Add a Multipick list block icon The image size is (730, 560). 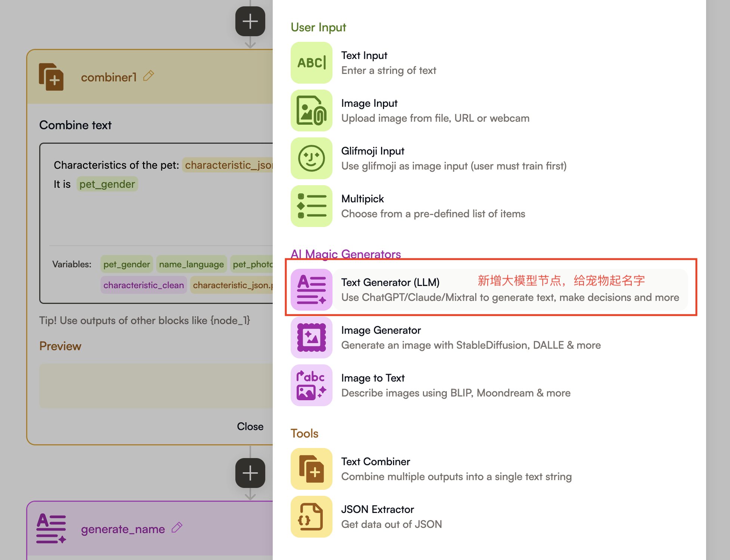[311, 206]
